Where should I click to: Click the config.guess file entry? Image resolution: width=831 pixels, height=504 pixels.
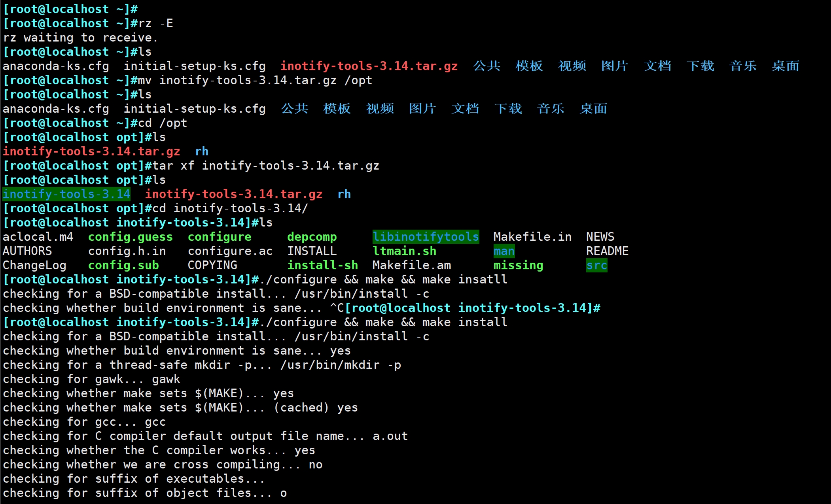point(130,237)
